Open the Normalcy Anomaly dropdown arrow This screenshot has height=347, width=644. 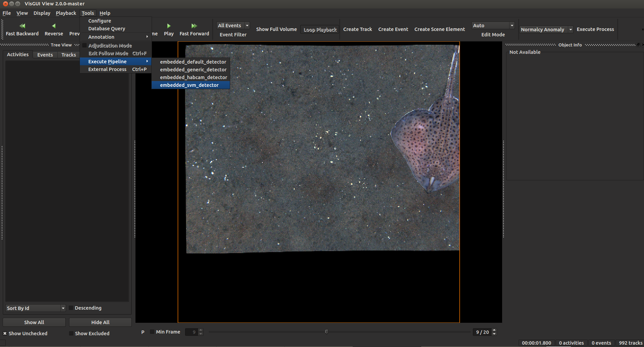pos(571,30)
